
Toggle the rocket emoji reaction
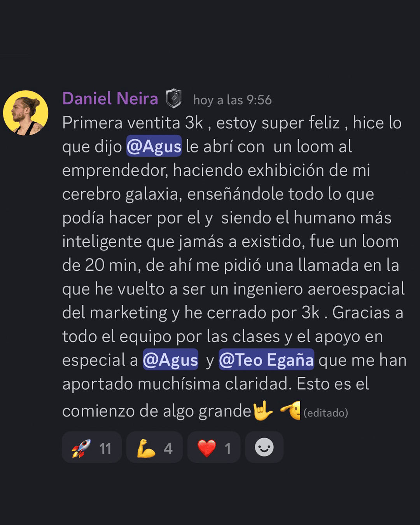(x=92, y=447)
